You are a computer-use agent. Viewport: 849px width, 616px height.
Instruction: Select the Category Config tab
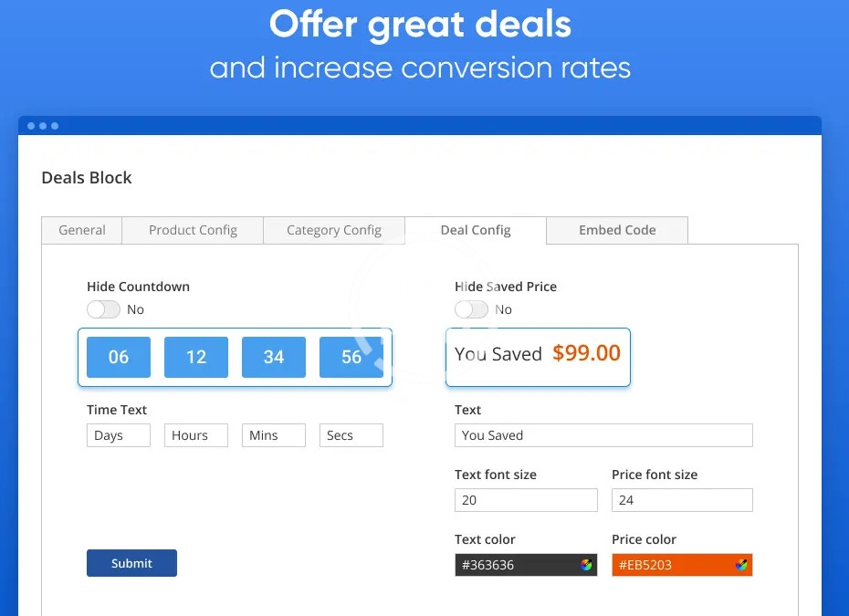pos(334,230)
